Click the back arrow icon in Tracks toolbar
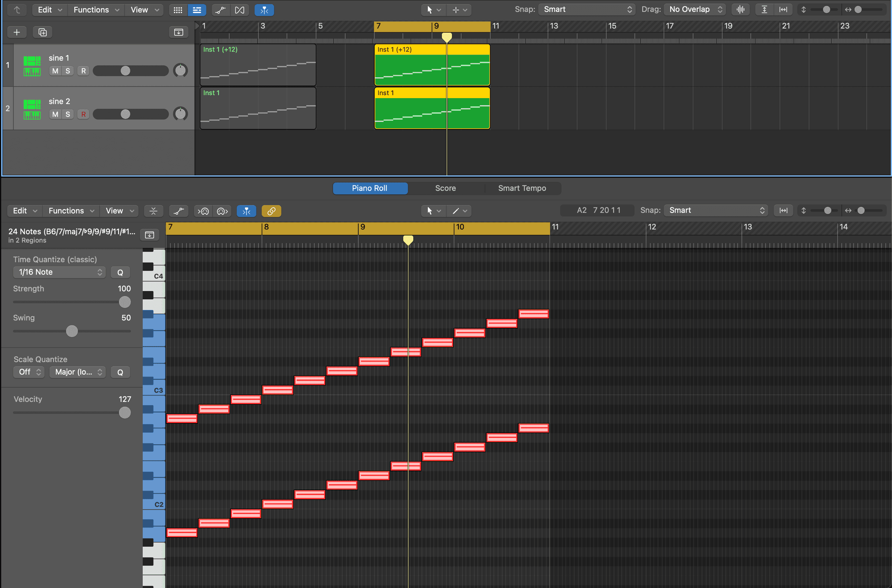This screenshot has height=588, width=892. (x=17, y=10)
